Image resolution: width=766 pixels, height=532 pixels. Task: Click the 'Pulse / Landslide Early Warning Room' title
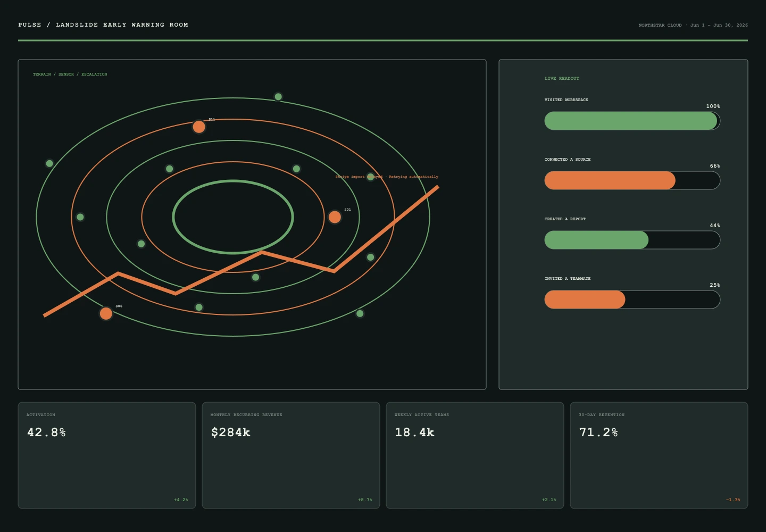pos(103,25)
